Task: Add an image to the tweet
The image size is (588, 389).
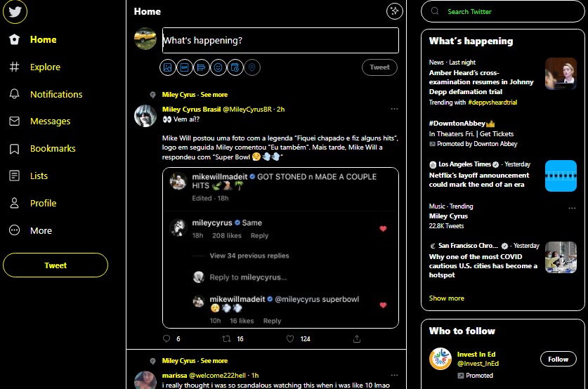Action: tap(168, 67)
